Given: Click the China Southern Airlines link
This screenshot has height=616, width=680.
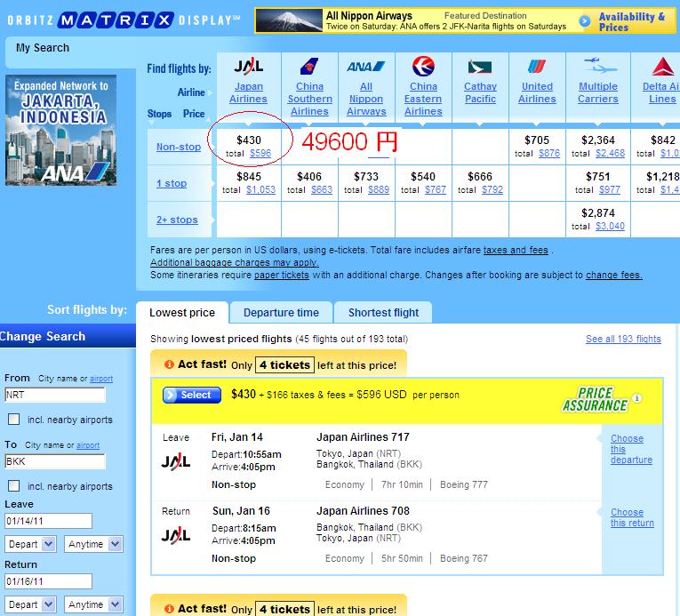Looking at the screenshot, I should click(x=309, y=99).
